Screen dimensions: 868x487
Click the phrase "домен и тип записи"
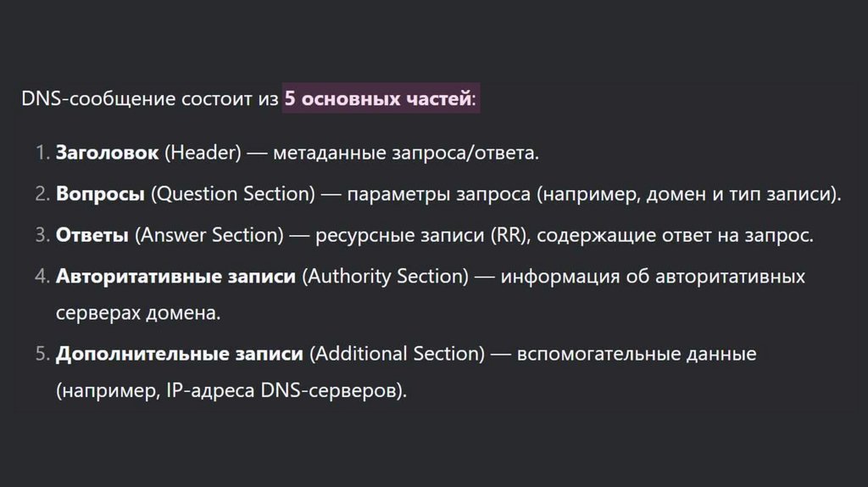pyautogui.click(x=737, y=193)
